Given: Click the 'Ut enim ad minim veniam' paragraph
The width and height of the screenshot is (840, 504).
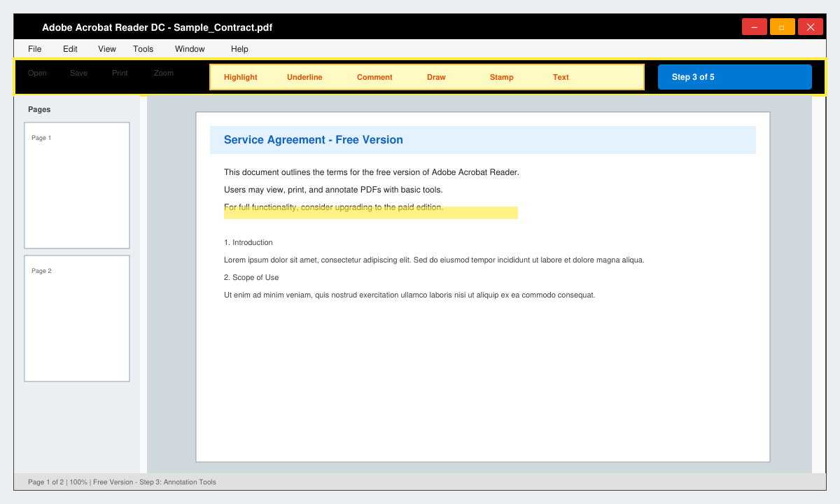Looking at the screenshot, I should 409,295.
